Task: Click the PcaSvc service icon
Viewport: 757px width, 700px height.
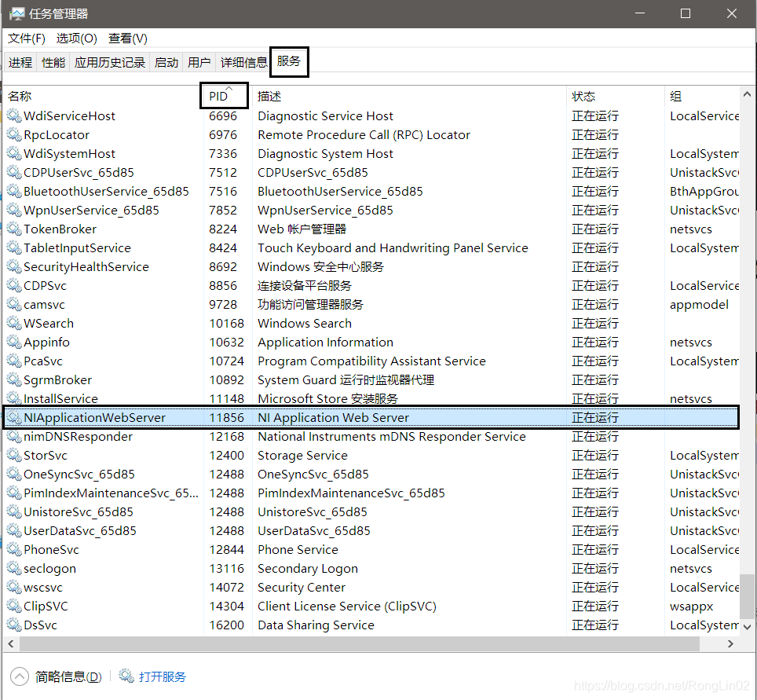Action: [14, 361]
